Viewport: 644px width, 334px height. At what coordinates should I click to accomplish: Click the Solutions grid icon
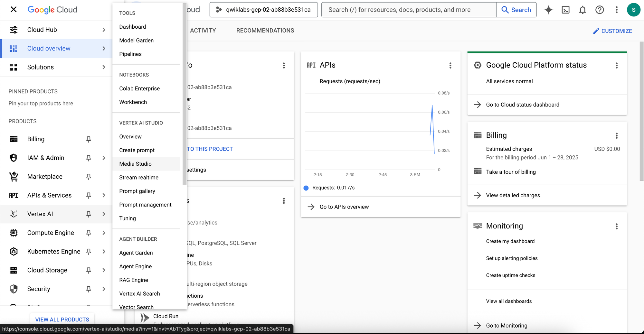[x=14, y=67]
